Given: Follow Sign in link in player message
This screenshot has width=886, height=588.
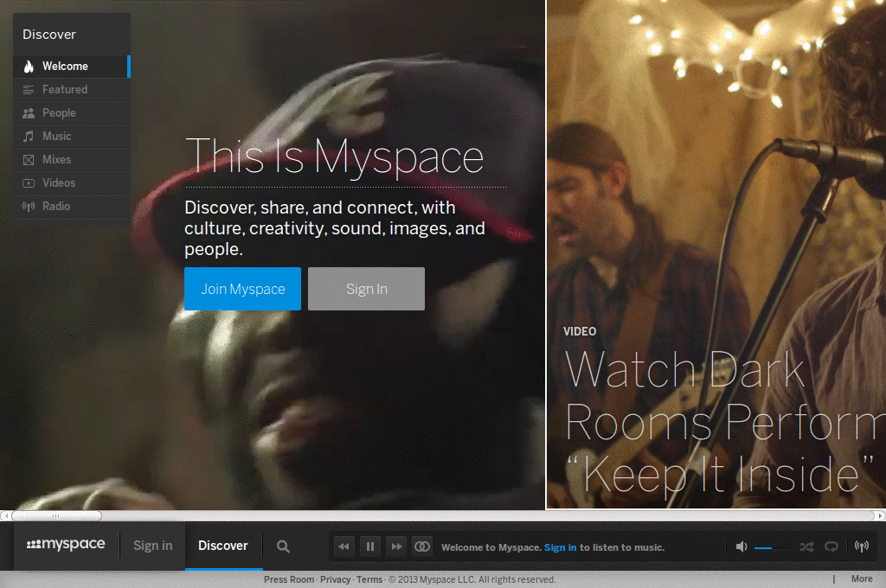Looking at the screenshot, I should 560,547.
